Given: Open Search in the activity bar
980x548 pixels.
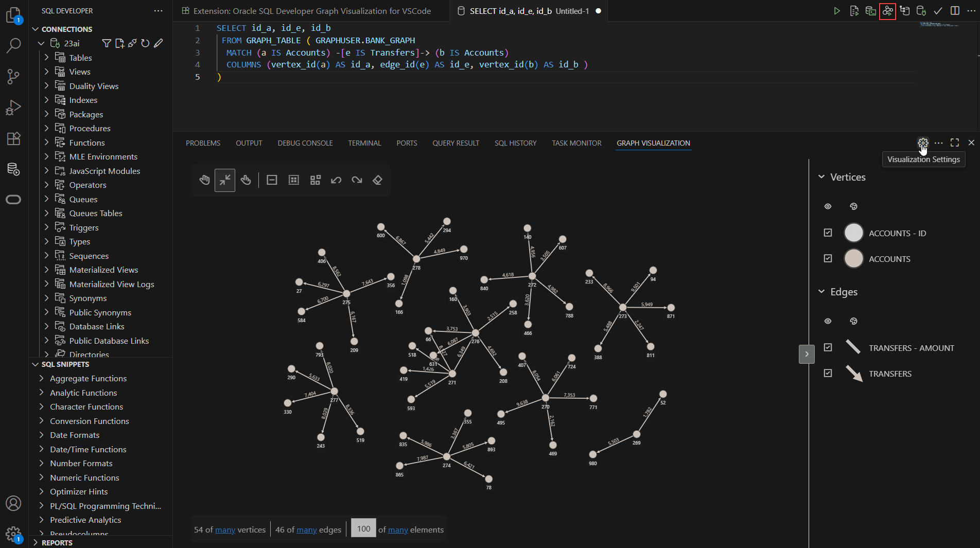Looking at the screenshot, I should 13,46.
